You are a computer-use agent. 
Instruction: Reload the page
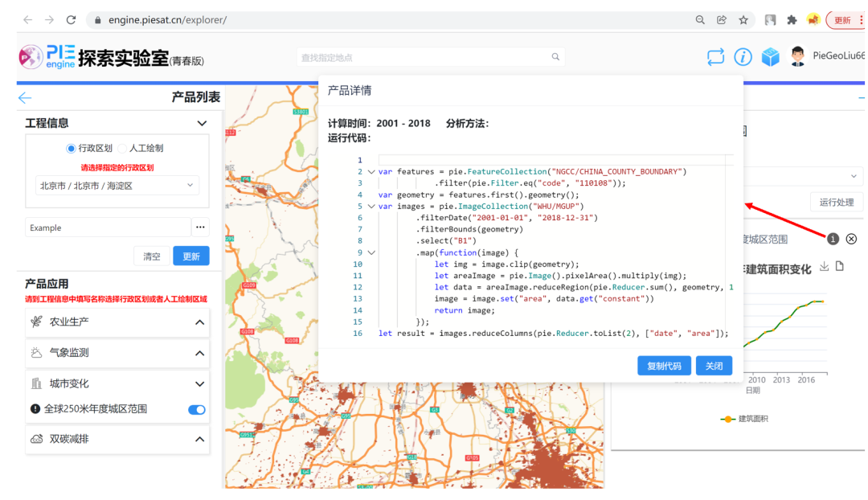point(71,20)
